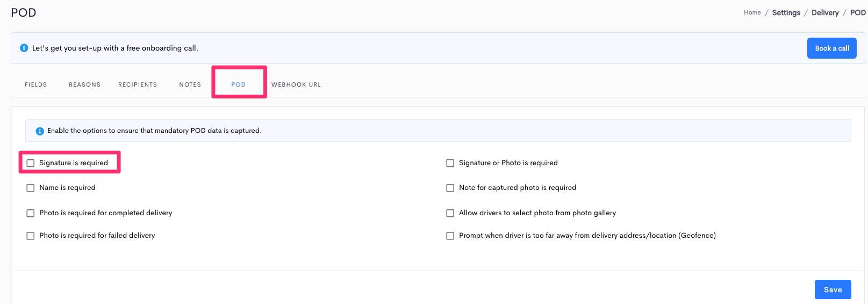Allow drivers to select photo from gallery

pyautogui.click(x=450, y=213)
